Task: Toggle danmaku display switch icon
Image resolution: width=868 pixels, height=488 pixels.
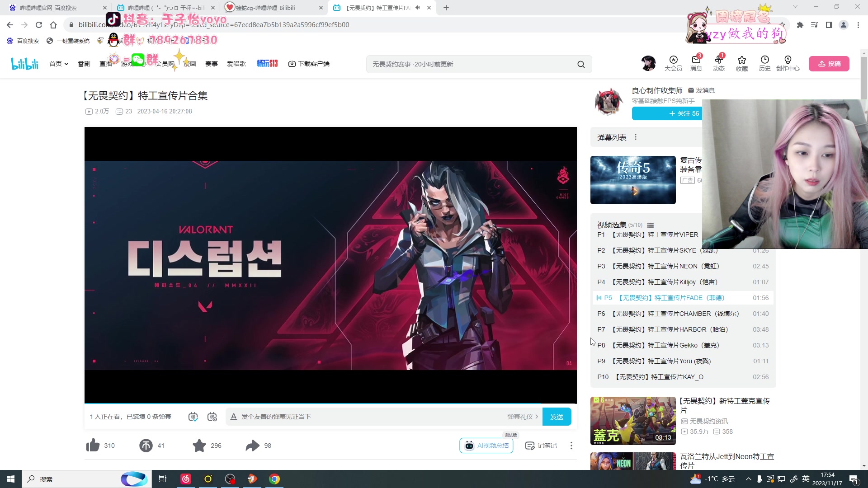Action: pyautogui.click(x=193, y=417)
